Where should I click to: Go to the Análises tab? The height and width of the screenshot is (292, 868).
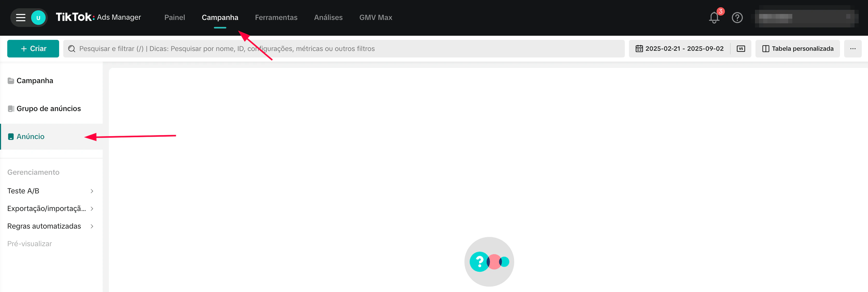[328, 18]
